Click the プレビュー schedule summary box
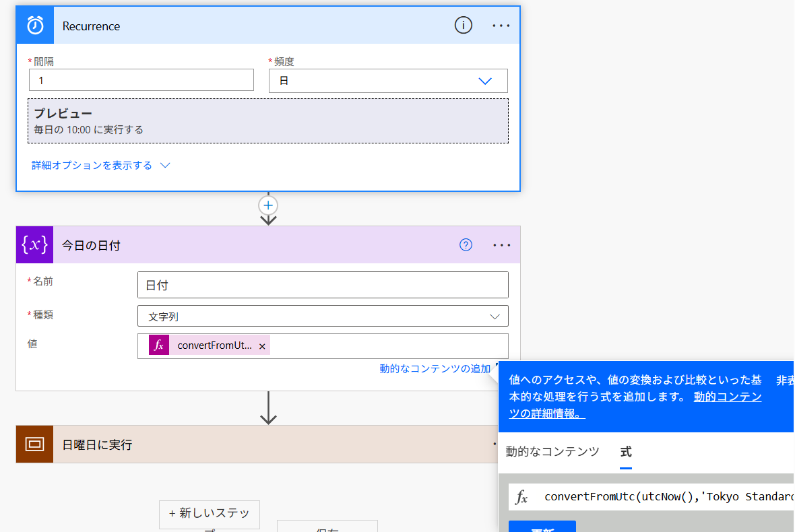Screen dimensions: 795x532 (x=268, y=121)
